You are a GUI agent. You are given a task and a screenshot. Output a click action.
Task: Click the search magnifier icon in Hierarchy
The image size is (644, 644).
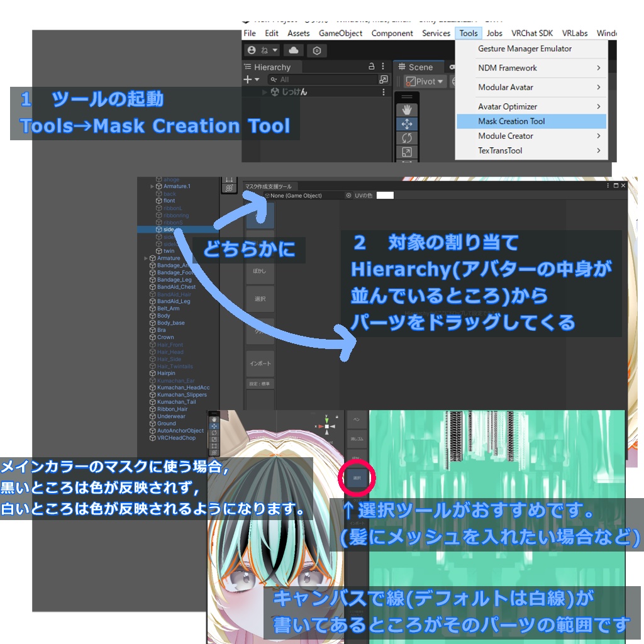click(x=274, y=79)
